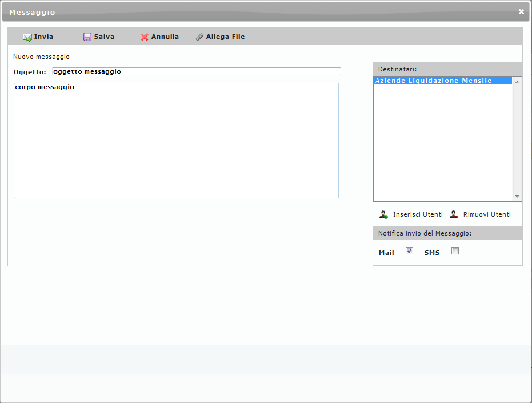Save the message with Salva
Screen dimensions: 532x403
[x=104, y=37]
